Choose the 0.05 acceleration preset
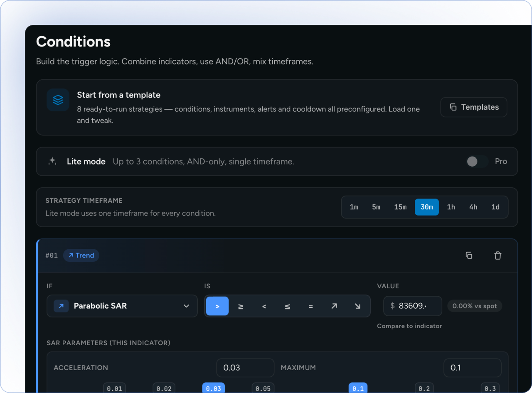This screenshot has width=532, height=393. pyautogui.click(x=263, y=388)
